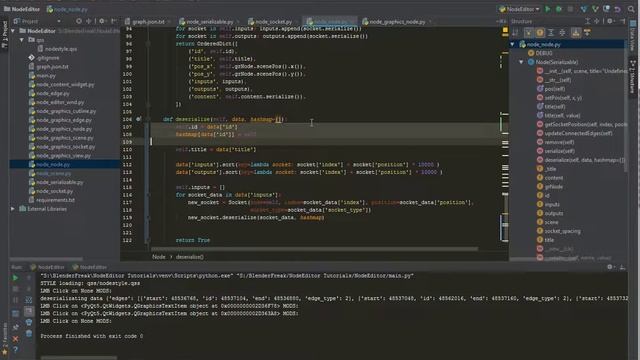Revert changes with the undo arrow icon
The width and height of the screenshot is (640, 360).
click(x=618, y=9)
